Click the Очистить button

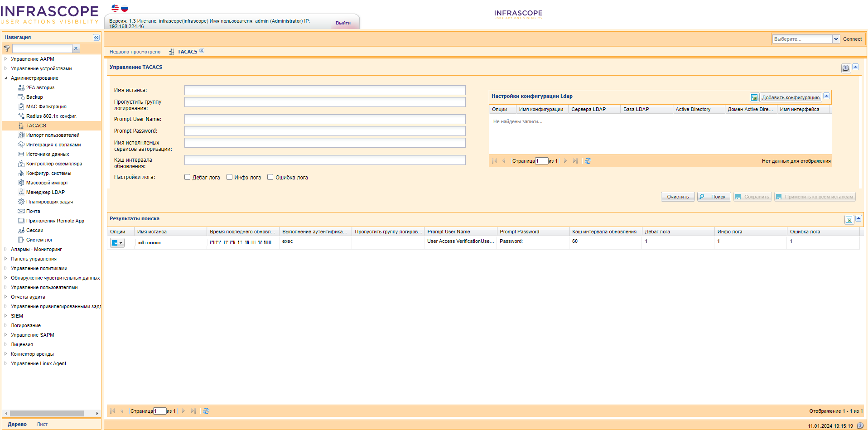(x=678, y=197)
